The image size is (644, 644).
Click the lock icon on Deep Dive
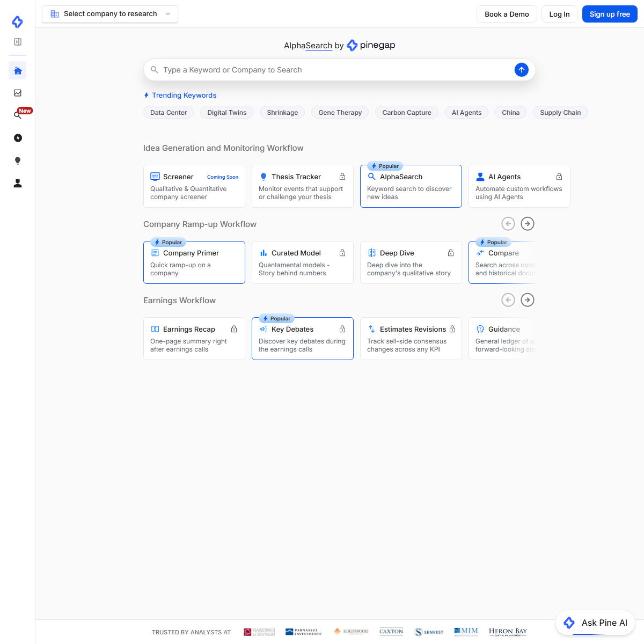[451, 253]
